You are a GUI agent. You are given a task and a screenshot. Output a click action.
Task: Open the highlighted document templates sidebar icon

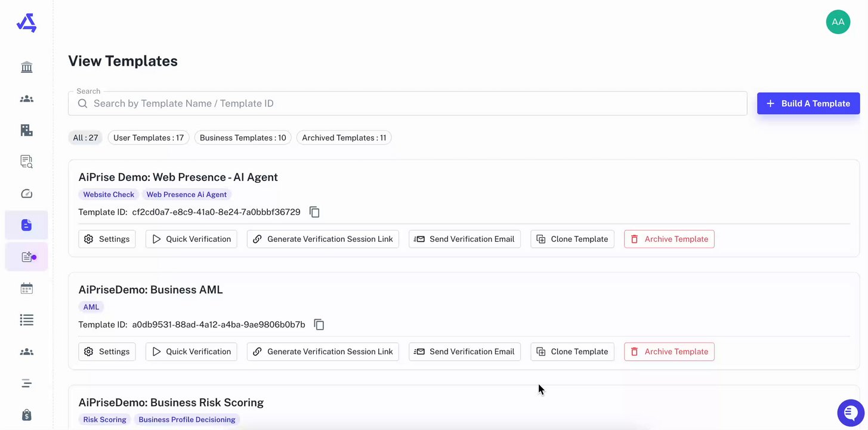[x=26, y=225]
